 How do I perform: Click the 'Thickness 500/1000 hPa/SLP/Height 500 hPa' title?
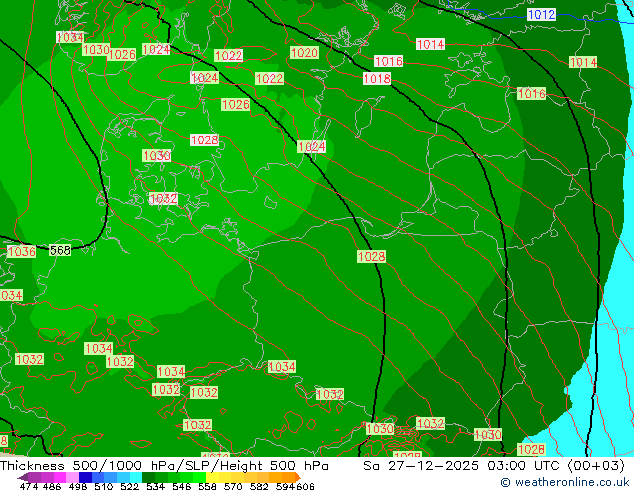(164, 466)
